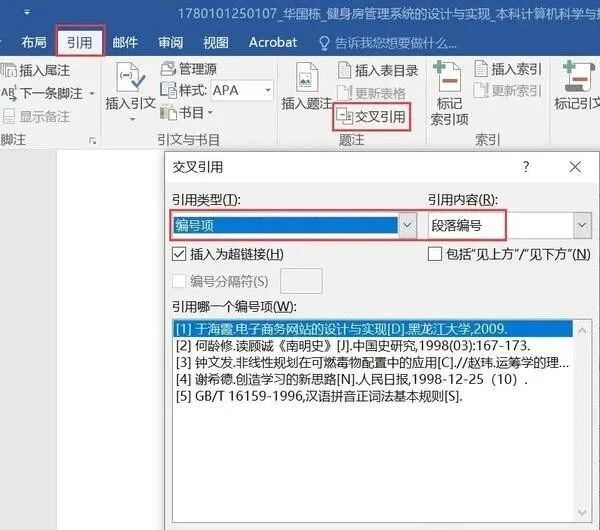Switch to the 邮件 ribbon tab

pyautogui.click(x=125, y=43)
